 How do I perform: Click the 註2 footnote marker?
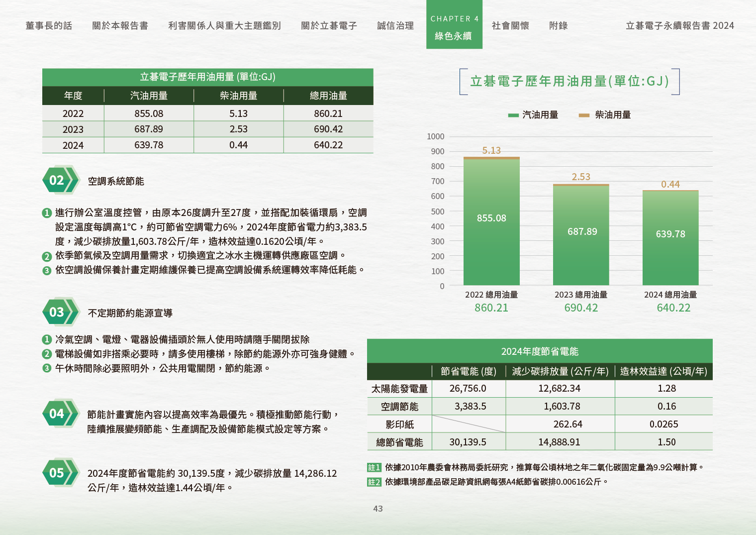pos(374,482)
